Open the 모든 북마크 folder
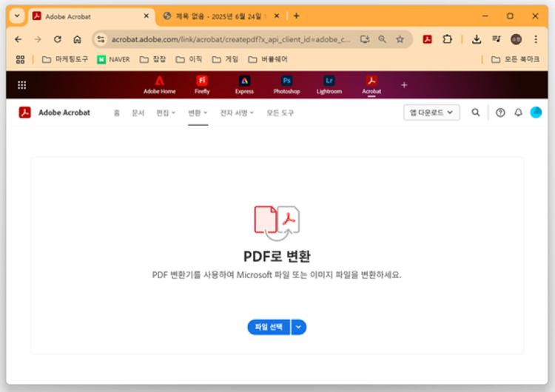Screen dimensions: 555x392 click(515, 59)
